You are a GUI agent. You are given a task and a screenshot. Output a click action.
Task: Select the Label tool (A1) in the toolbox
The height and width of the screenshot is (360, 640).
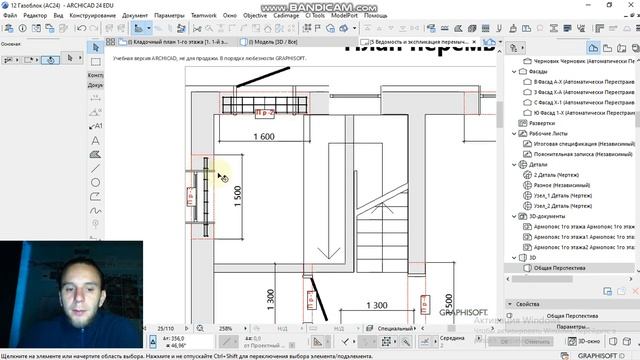tap(96, 126)
